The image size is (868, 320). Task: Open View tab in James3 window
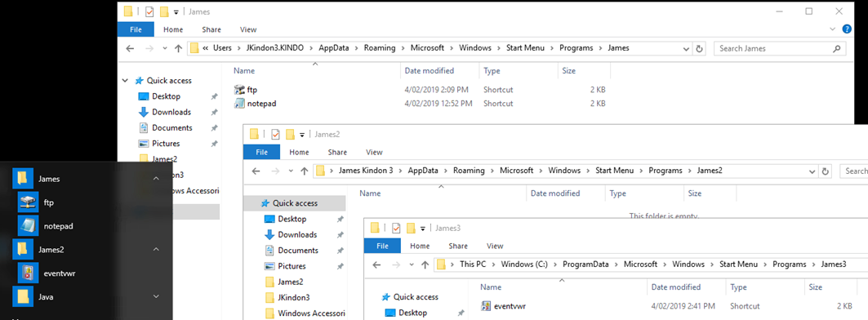click(495, 246)
